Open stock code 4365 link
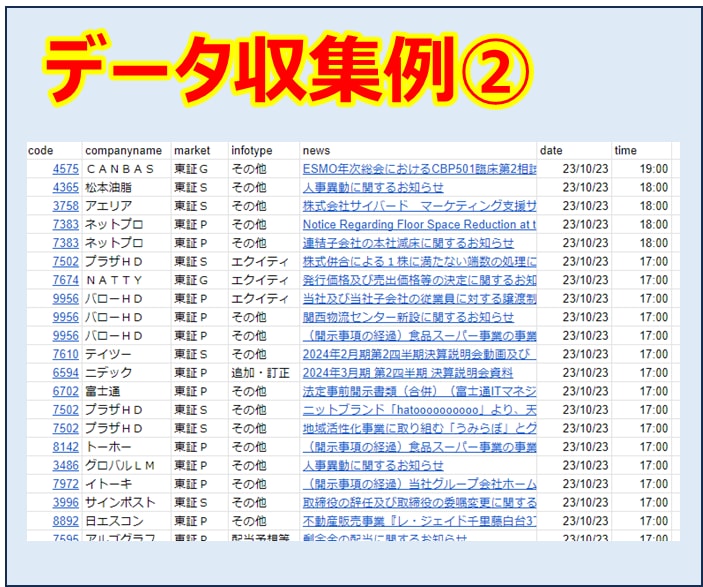 (65, 187)
